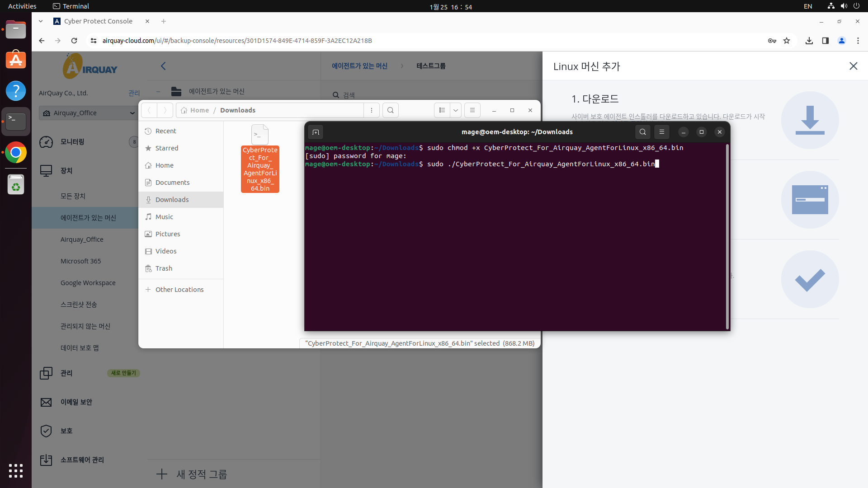Click Chrome icon in Ubuntu dock

click(x=16, y=153)
